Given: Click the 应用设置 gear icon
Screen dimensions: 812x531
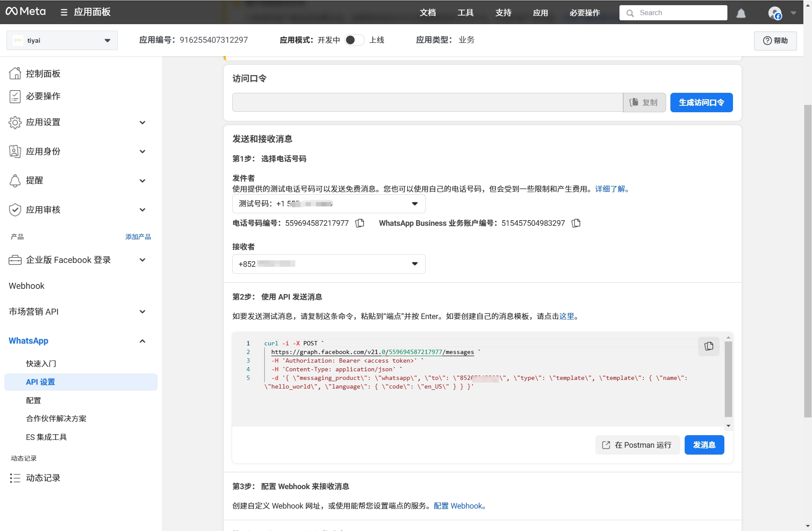Looking at the screenshot, I should (x=15, y=123).
